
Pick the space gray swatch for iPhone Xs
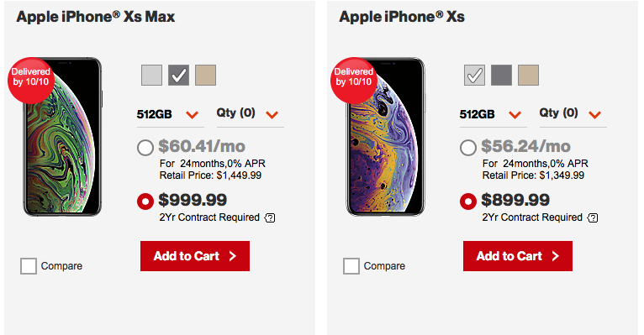(501, 75)
